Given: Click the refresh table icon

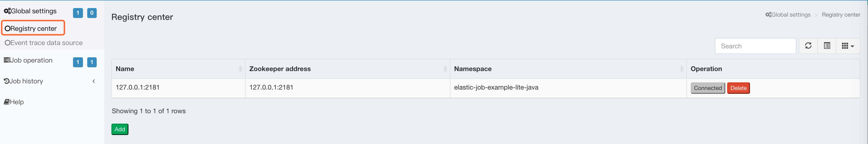Looking at the screenshot, I should click(x=808, y=46).
